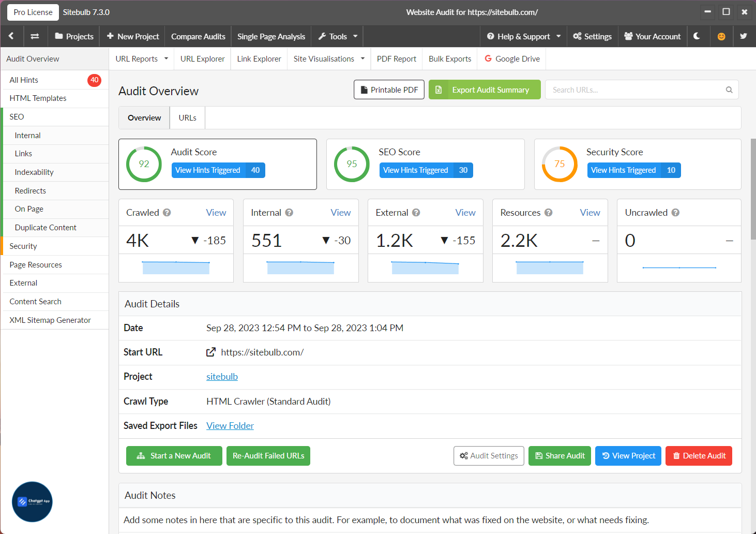
Task: Click View link on Resources card
Action: pos(589,212)
